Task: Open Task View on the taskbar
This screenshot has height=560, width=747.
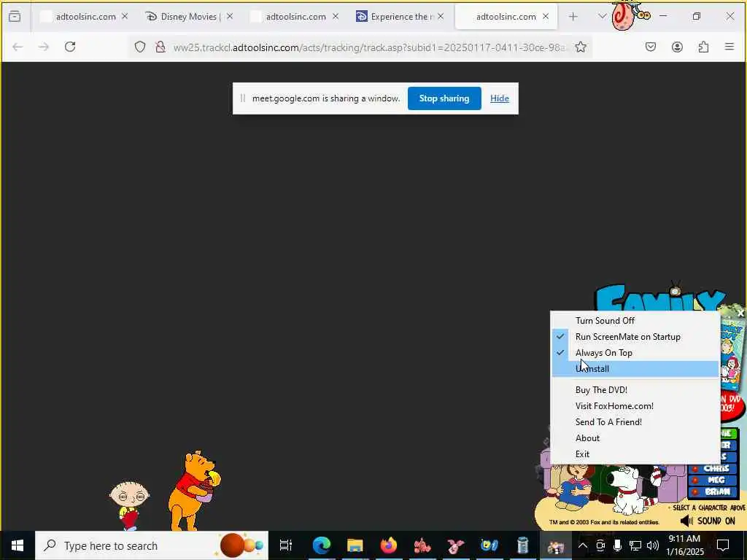Action: (x=285, y=545)
